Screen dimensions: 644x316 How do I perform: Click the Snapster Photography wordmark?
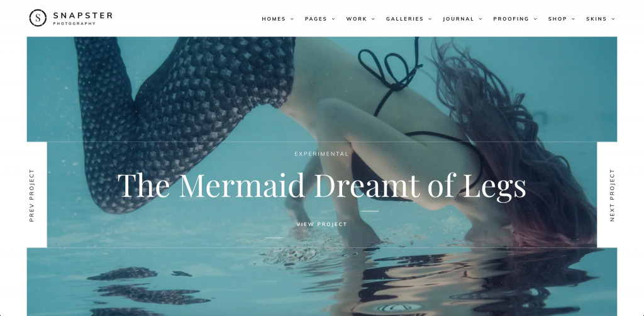pos(82,18)
